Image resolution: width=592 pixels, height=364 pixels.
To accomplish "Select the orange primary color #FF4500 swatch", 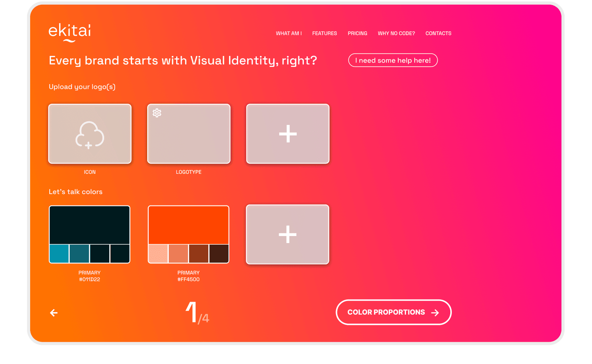I will coord(188,225).
